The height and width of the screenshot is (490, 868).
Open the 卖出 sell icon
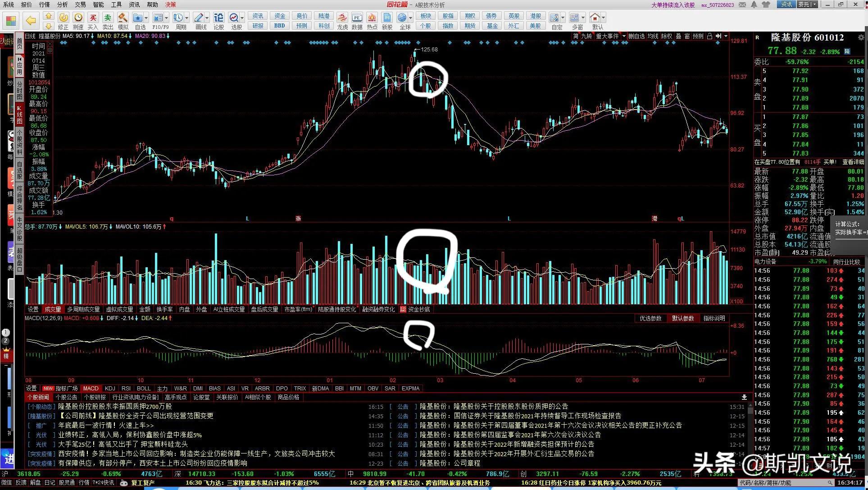[x=108, y=18]
